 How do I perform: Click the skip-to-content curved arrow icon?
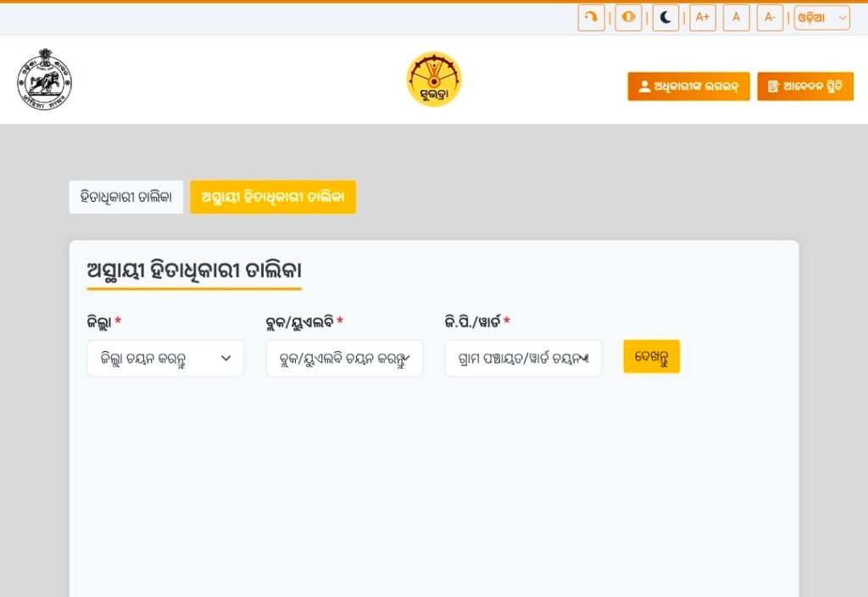[x=591, y=18]
